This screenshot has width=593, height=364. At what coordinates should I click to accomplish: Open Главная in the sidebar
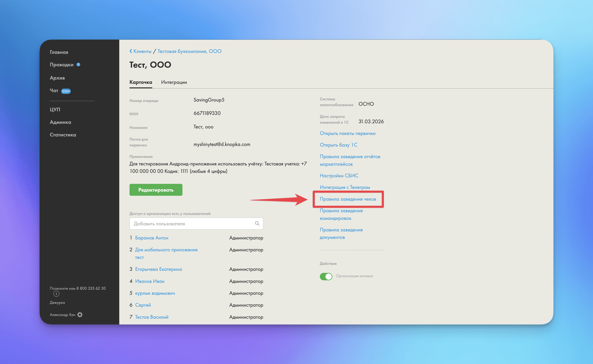coord(59,52)
